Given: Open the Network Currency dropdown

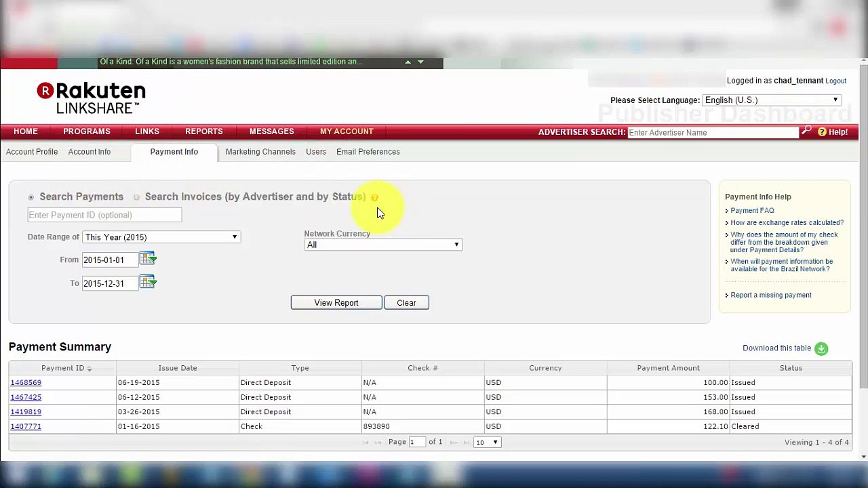Looking at the screenshot, I should pyautogui.click(x=383, y=245).
